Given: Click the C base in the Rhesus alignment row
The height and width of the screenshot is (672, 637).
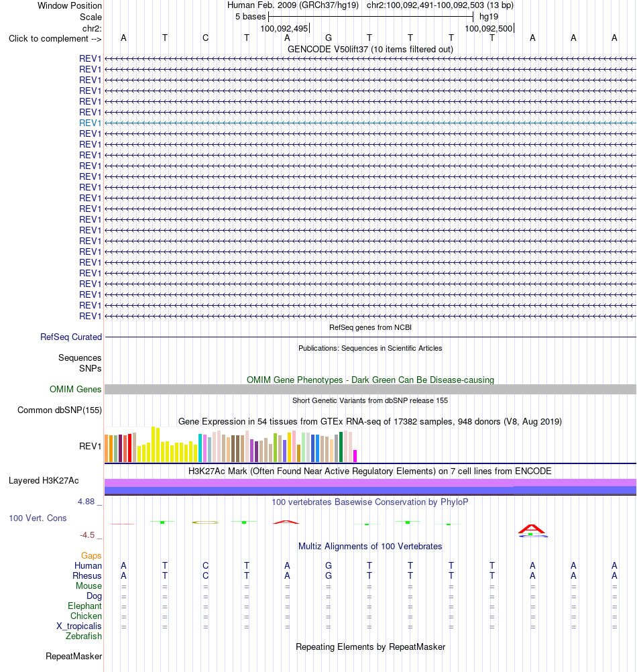Looking at the screenshot, I should point(206,575).
